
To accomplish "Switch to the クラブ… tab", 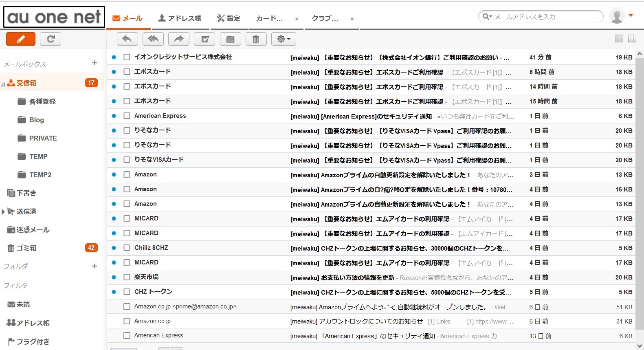I will (325, 18).
